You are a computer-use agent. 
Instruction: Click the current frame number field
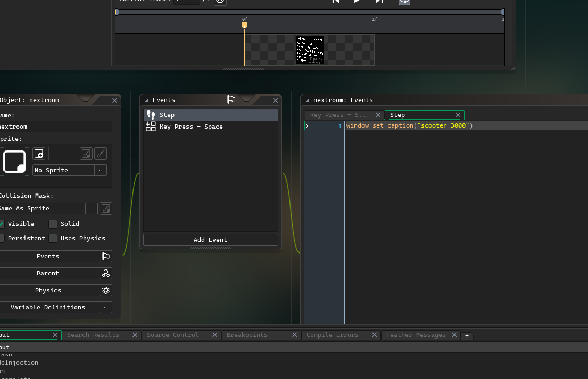point(187,2)
